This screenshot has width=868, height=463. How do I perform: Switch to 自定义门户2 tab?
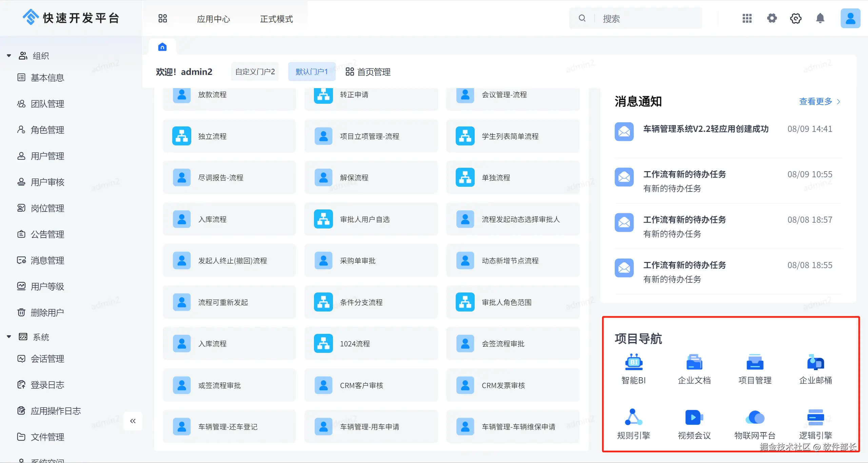[255, 72]
